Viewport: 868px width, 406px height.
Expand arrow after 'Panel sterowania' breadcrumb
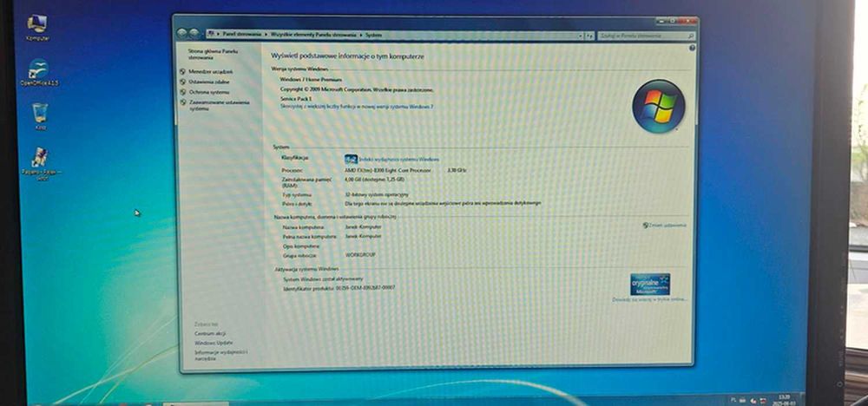tap(266, 35)
